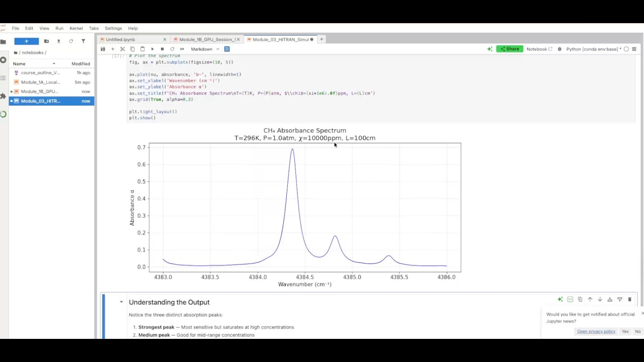Paste cell from clipboard in notebook toolbar

tap(142, 49)
